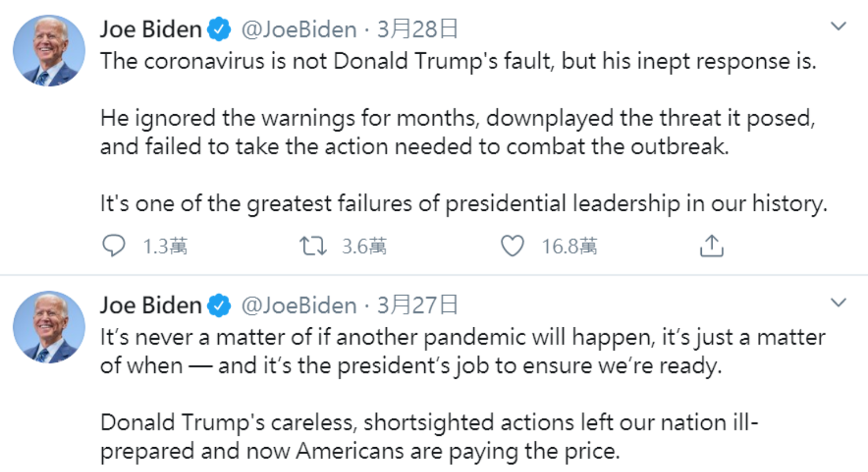The image size is (868, 472).
Task: Open the @JoeBiden handle on the 3月27日 tweet
Action: click(x=299, y=305)
